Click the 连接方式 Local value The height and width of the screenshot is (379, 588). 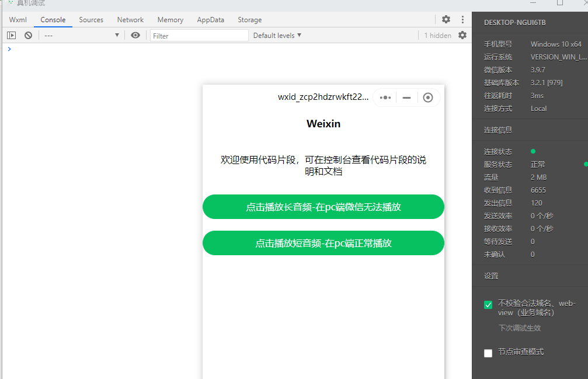coord(538,109)
